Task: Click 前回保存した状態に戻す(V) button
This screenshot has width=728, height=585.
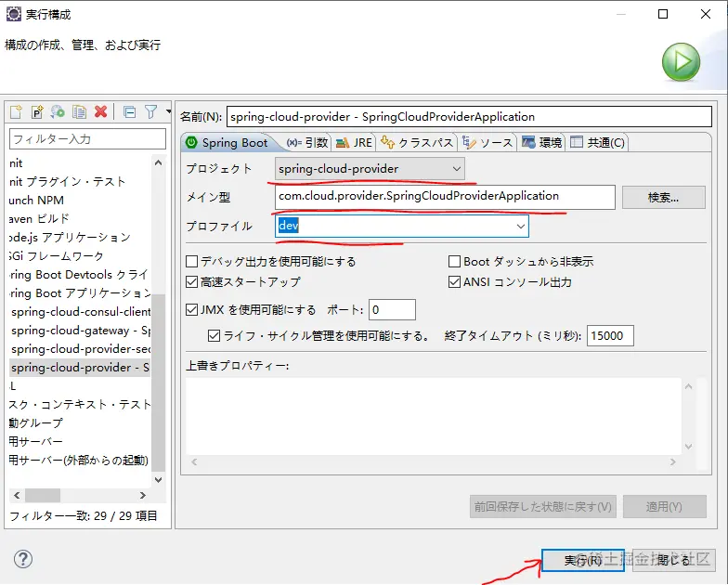Action: pos(542,507)
